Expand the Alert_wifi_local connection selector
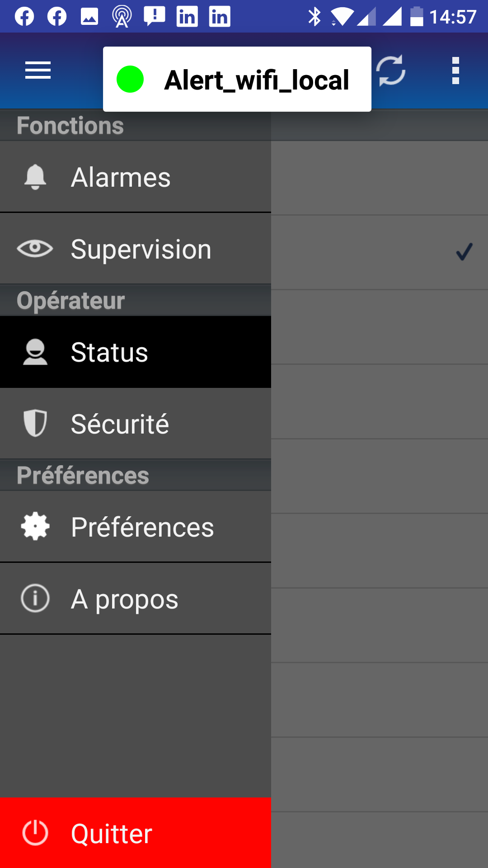Screen dimensions: 488x868 pyautogui.click(x=256, y=80)
